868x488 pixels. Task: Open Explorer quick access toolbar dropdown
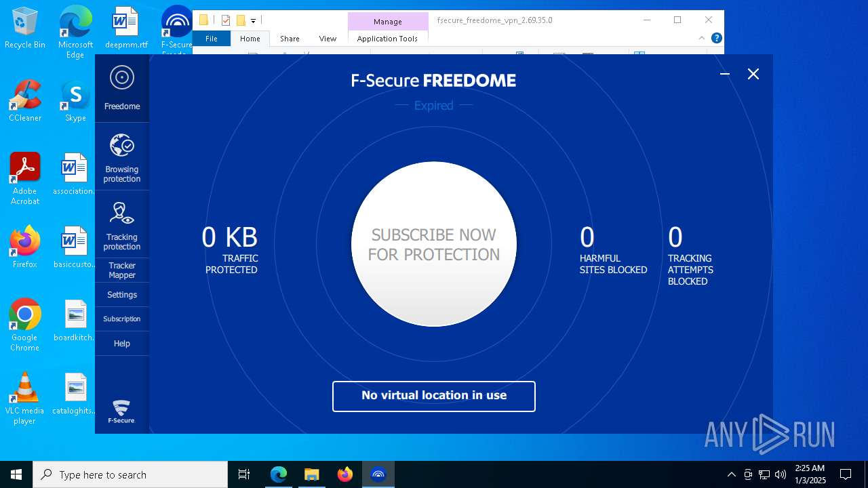(x=253, y=21)
